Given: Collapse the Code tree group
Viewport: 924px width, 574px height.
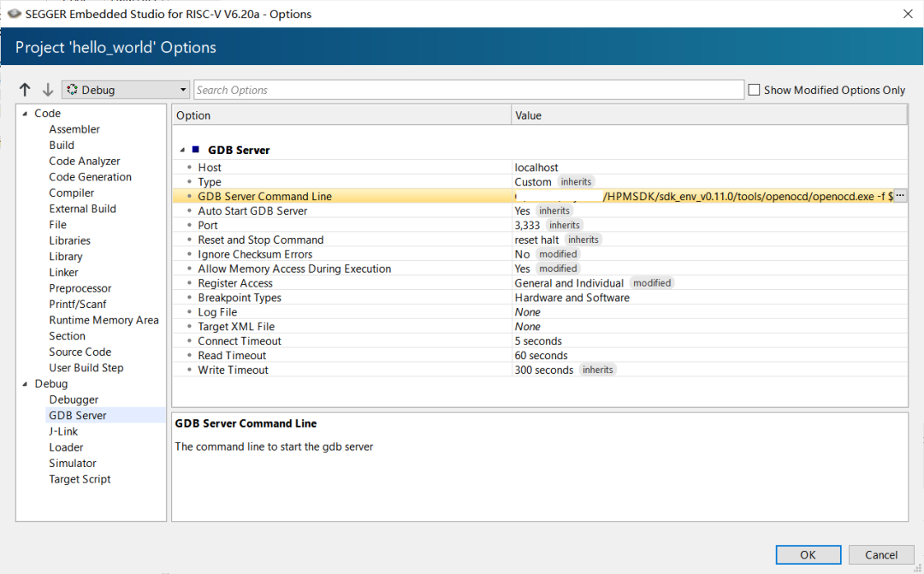Looking at the screenshot, I should coord(25,113).
